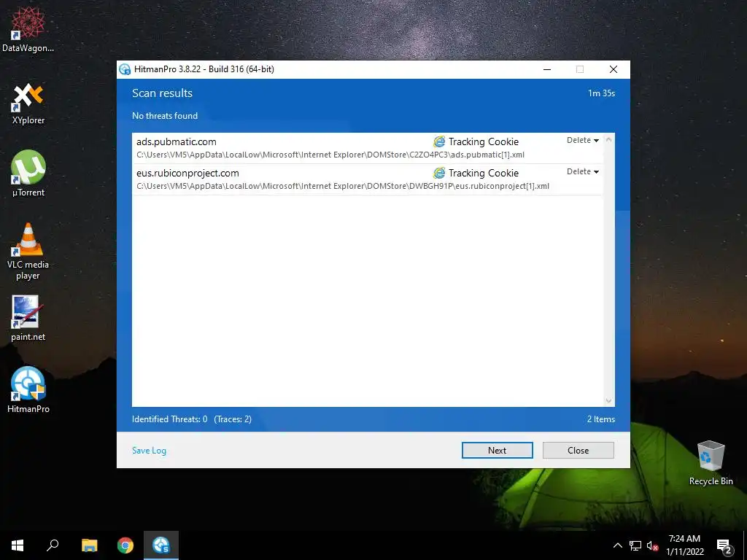
Task: Click the 2 Items count
Action: (601, 419)
